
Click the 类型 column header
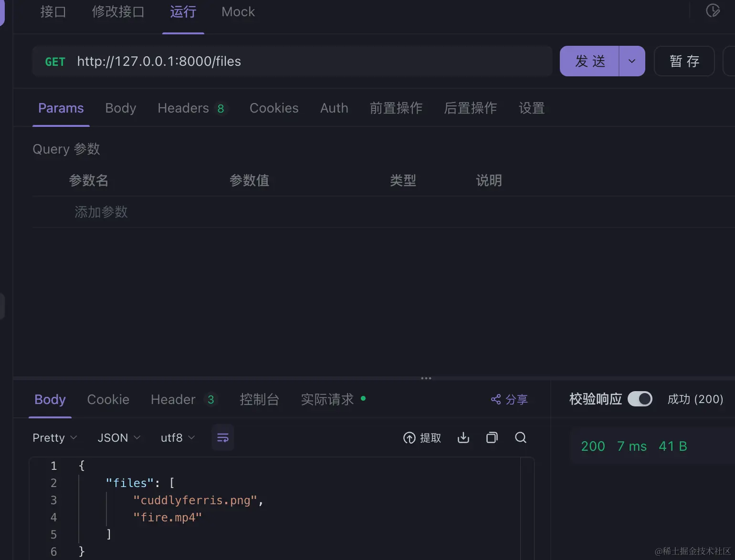(403, 180)
